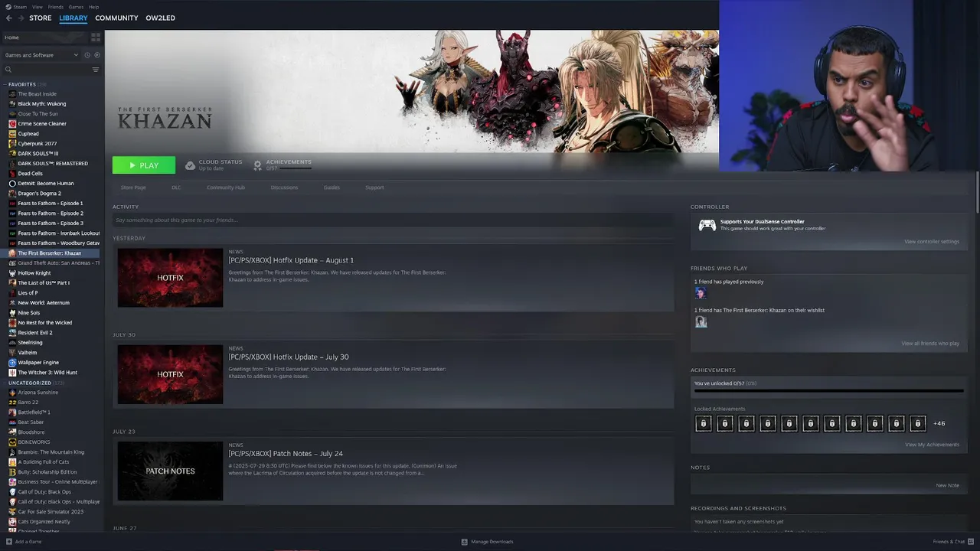
Task: Open the Help menu
Action: pyautogui.click(x=93, y=7)
